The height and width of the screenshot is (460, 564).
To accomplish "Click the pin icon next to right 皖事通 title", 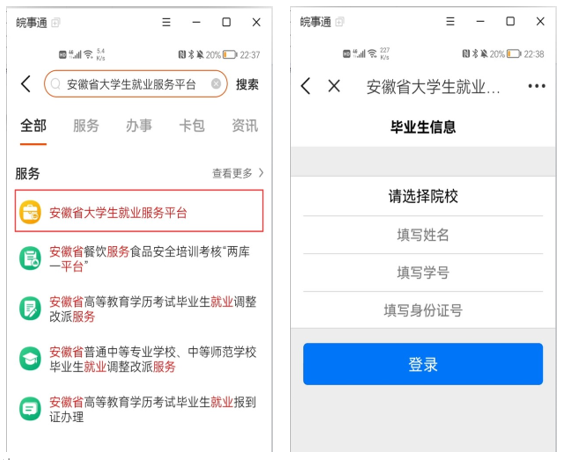I will pos(340,22).
